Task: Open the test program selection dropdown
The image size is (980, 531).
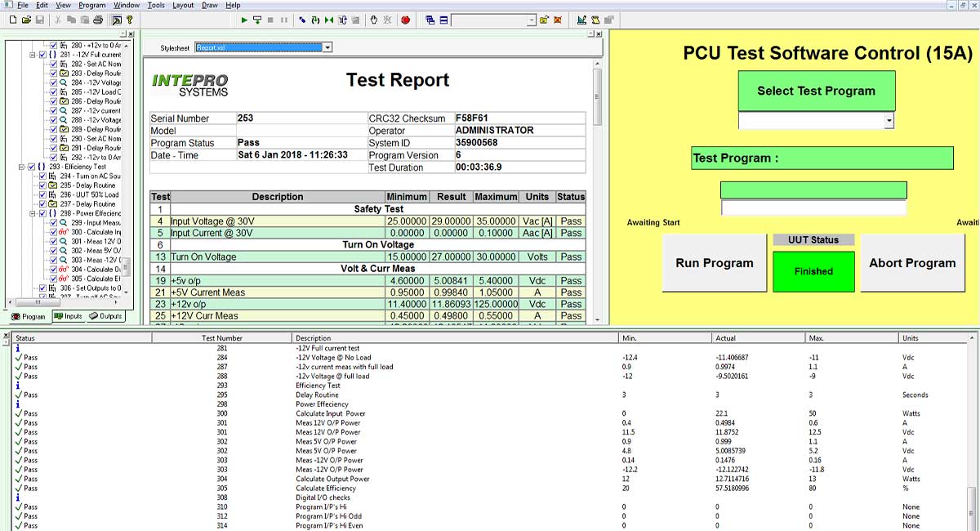Action: [889, 121]
